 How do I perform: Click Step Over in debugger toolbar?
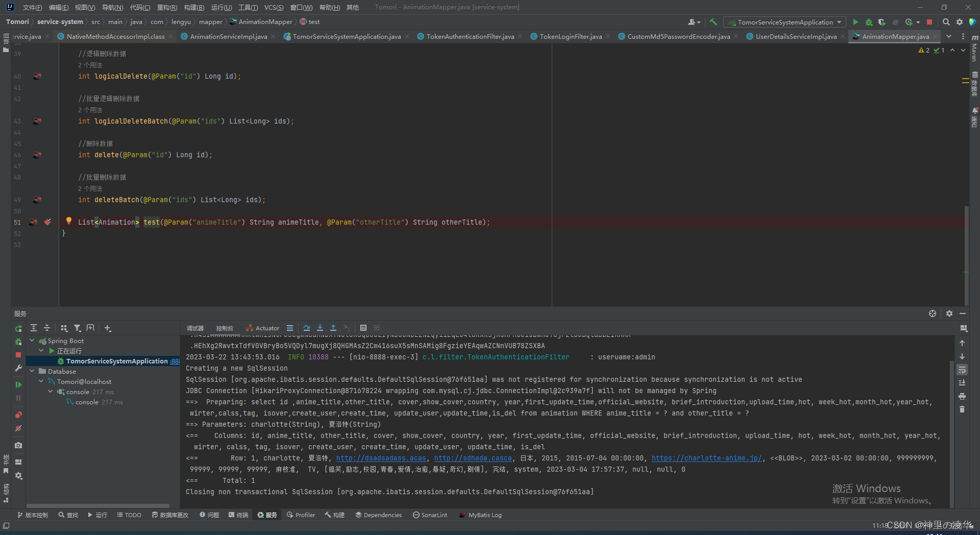pyautogui.click(x=306, y=328)
